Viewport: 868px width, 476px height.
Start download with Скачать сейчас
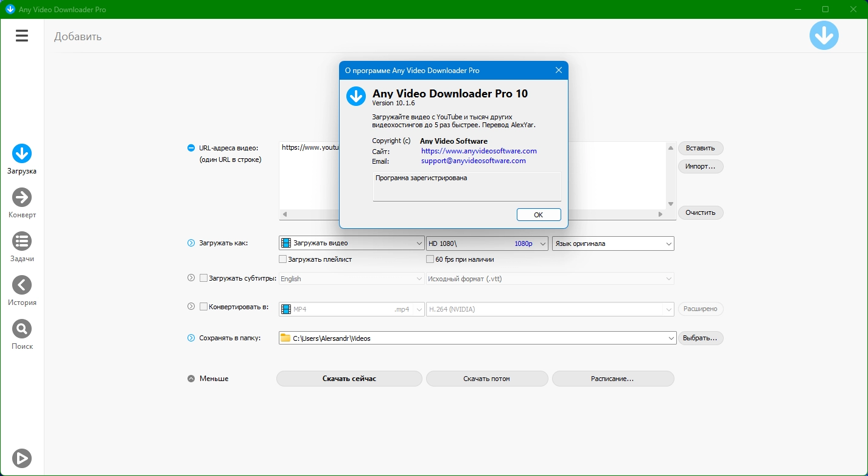point(349,379)
